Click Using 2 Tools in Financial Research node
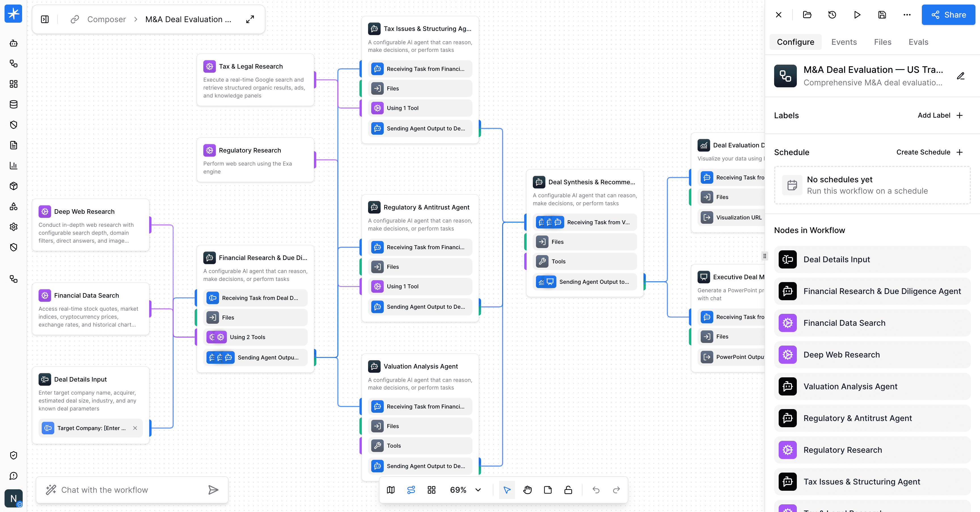Screen dimensions: 980x512 (x=255, y=337)
